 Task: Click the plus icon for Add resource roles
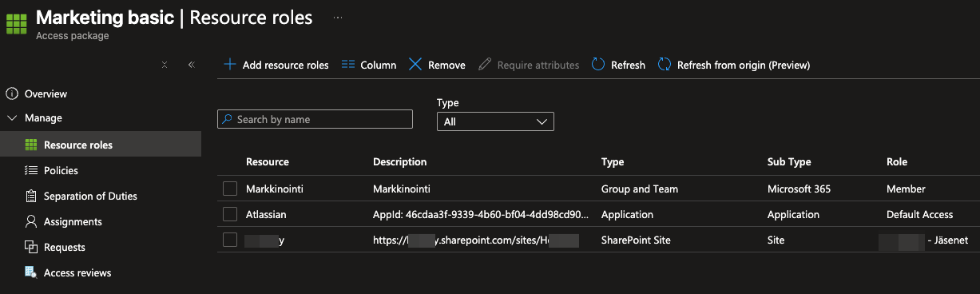point(229,65)
